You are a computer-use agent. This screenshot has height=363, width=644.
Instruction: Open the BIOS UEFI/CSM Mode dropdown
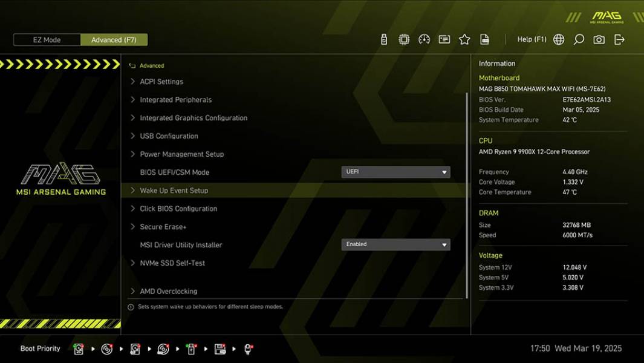[x=395, y=172]
